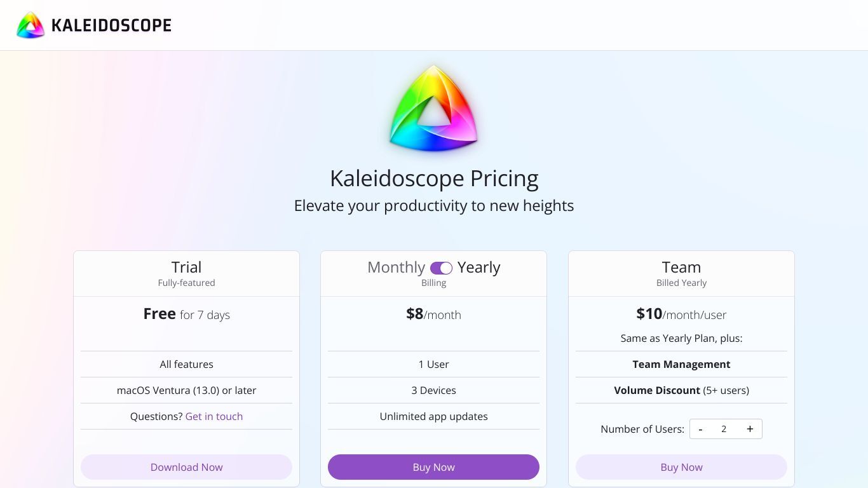868x488 pixels.
Task: Toggle the Monthly/Yearly billing switch
Action: (441, 268)
